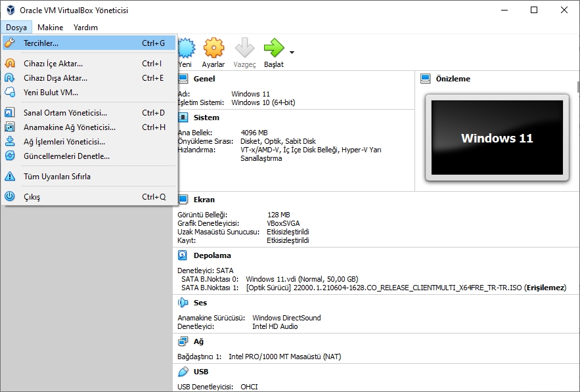580x392 pixels.
Task: Click the Optik Sürücü ISO file entry
Action: pyautogui.click(x=406, y=288)
